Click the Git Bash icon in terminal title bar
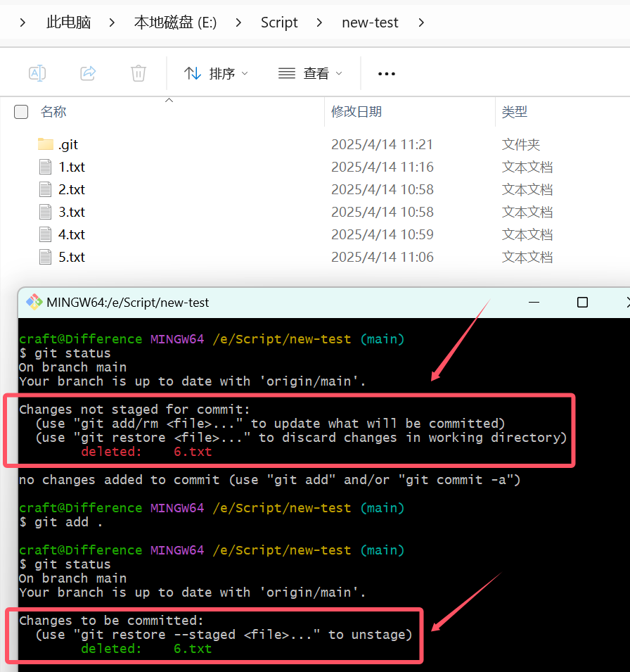 34,303
